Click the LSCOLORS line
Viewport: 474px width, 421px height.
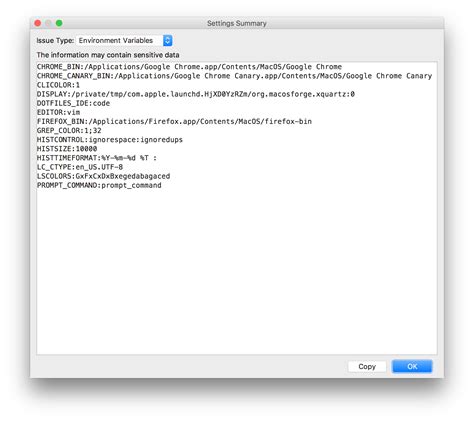coord(103,176)
